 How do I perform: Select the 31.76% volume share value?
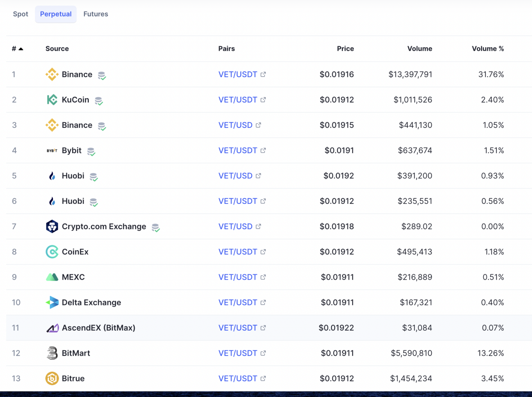491,74
